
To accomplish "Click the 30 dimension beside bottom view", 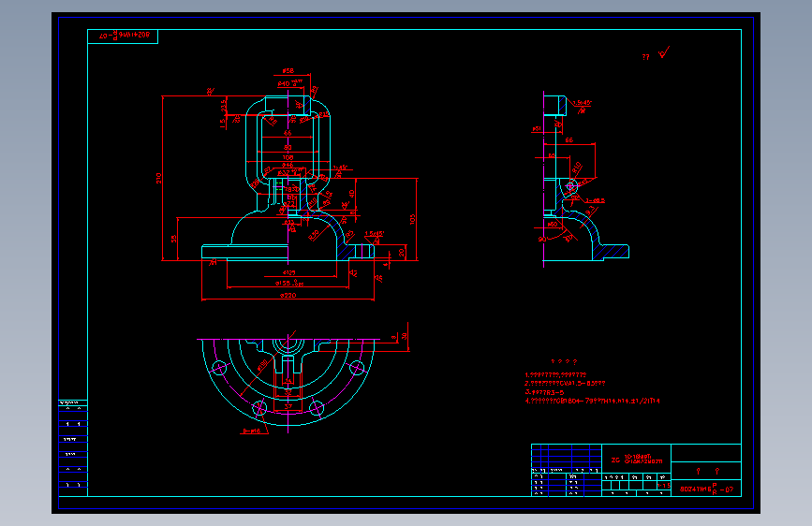I will pyautogui.click(x=404, y=336).
